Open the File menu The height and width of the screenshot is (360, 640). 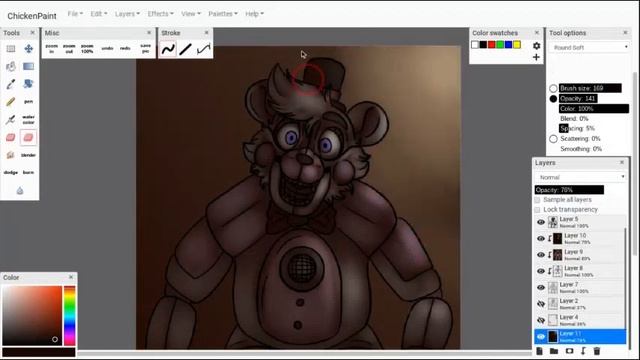point(75,14)
